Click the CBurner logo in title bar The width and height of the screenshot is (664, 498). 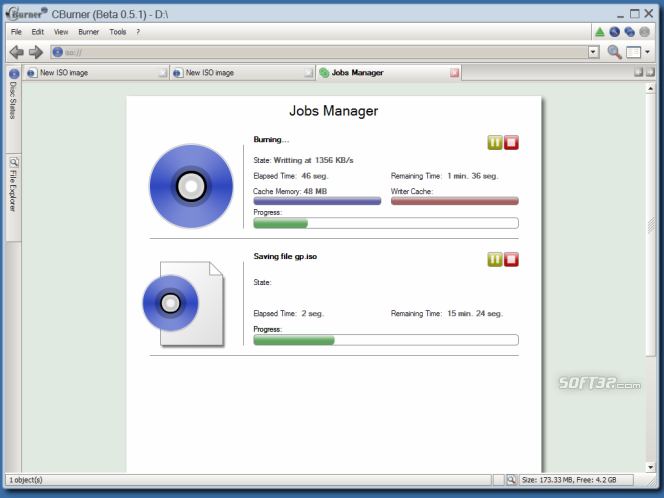[27, 14]
